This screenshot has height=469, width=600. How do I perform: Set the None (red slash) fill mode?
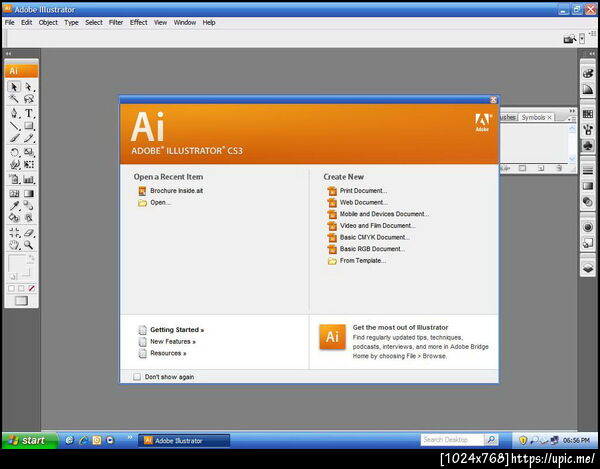pos(31,288)
